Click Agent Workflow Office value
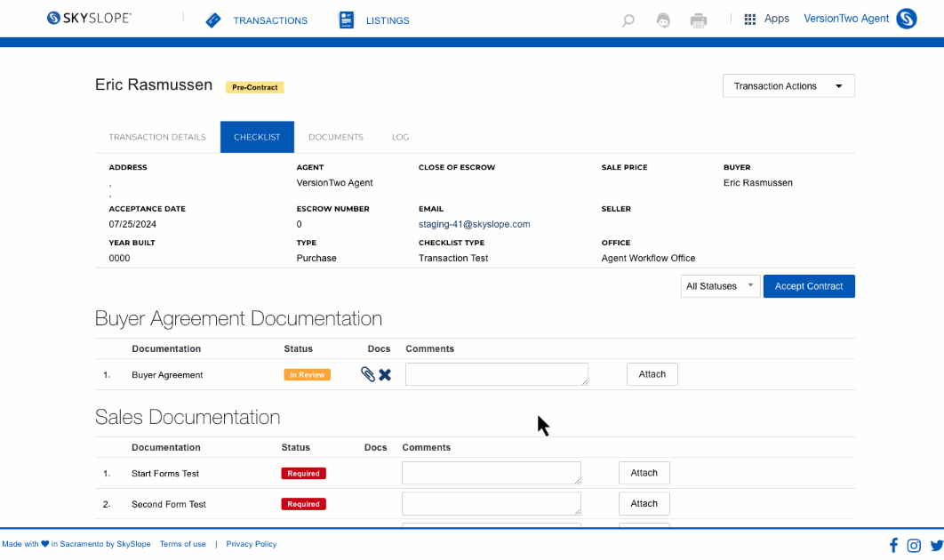Screen dimensions: 944x560 pos(648,258)
